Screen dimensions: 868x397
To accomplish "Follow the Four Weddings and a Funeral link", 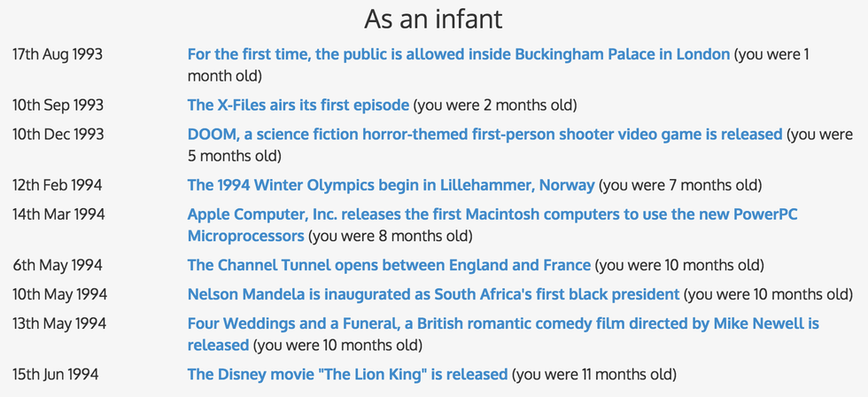I will (502, 323).
